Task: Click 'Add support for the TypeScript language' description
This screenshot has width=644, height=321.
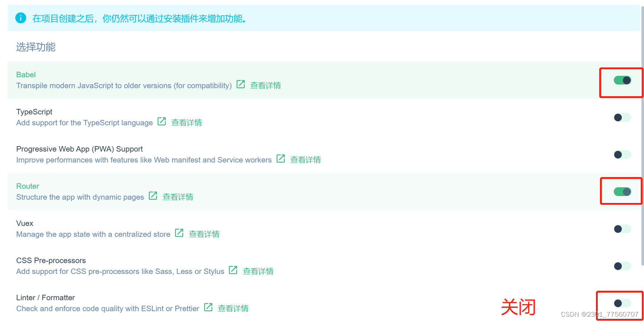Action: 84,123
